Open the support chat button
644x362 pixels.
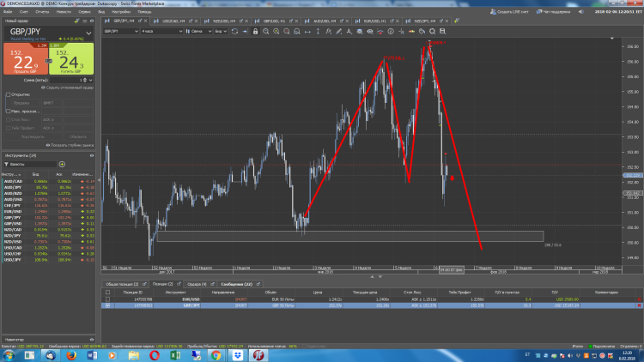[x=553, y=11]
